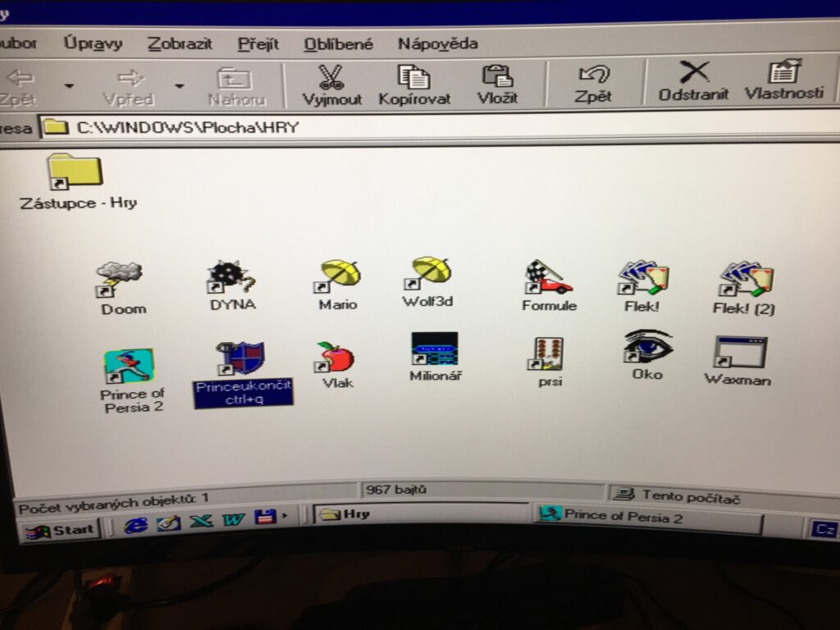The image size is (840, 630).
Task: Click the Vložit clipboard toolbar button
Action: [x=497, y=84]
